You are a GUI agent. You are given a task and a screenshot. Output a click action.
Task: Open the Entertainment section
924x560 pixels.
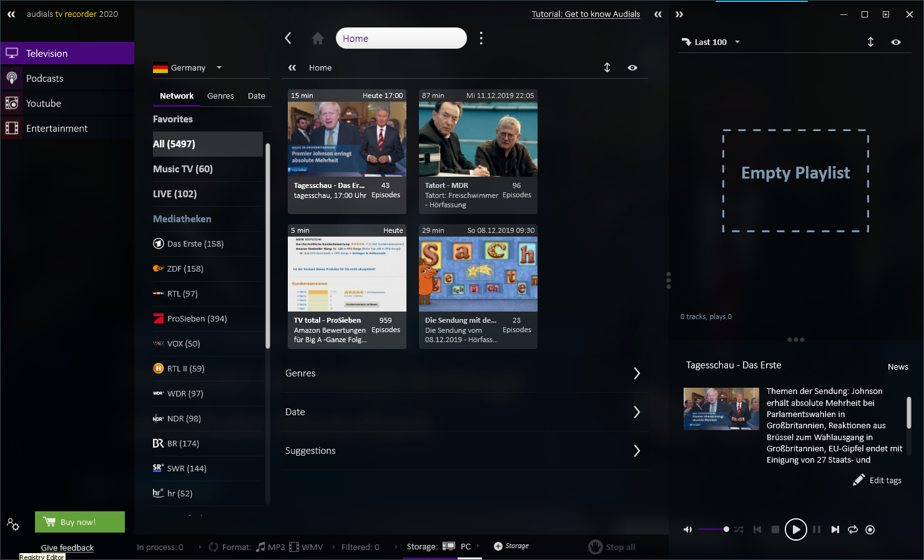coord(67,128)
